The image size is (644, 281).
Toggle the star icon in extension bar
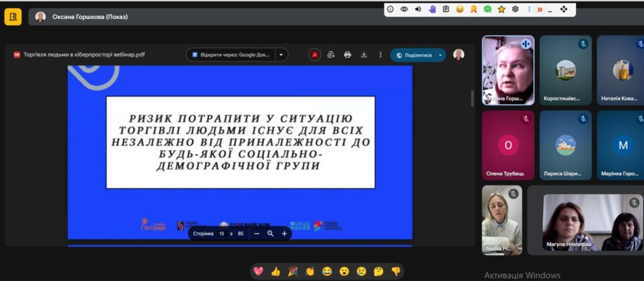501,9
